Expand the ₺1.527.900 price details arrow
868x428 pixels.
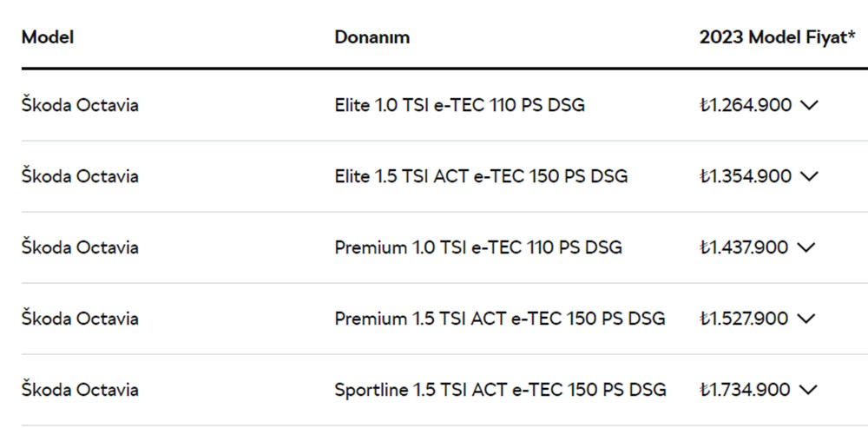[809, 319]
